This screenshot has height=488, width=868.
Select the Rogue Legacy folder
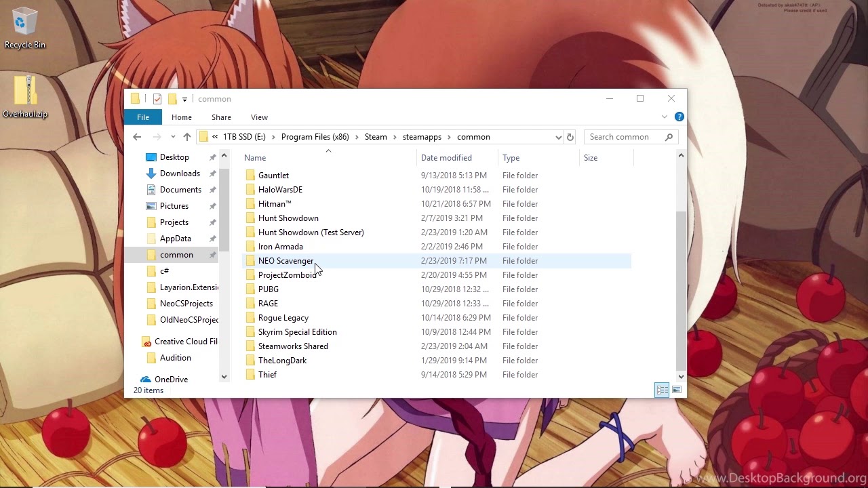click(283, 318)
